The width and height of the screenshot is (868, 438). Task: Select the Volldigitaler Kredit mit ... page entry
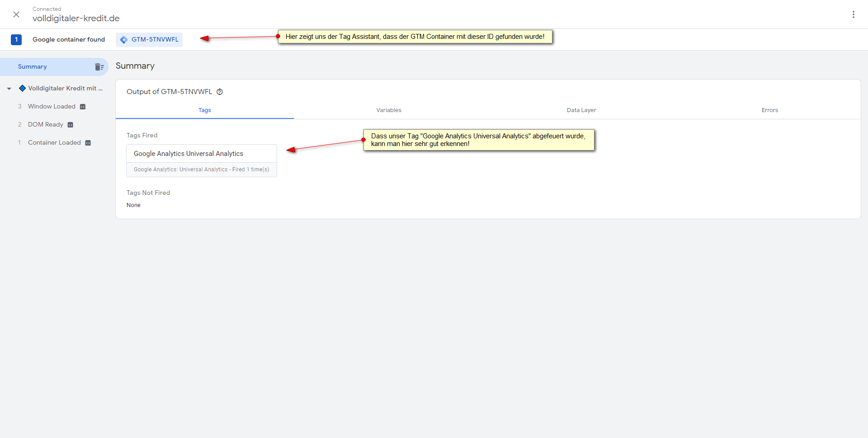click(65, 88)
